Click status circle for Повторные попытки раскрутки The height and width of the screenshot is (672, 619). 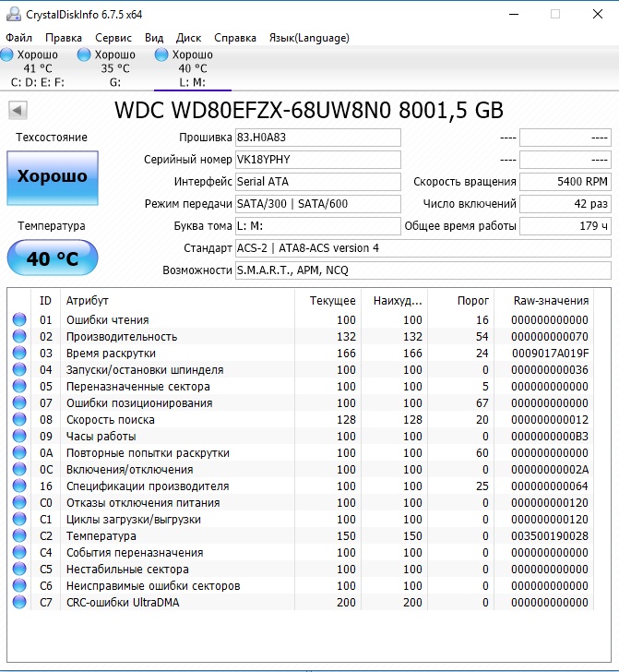pyautogui.click(x=18, y=452)
